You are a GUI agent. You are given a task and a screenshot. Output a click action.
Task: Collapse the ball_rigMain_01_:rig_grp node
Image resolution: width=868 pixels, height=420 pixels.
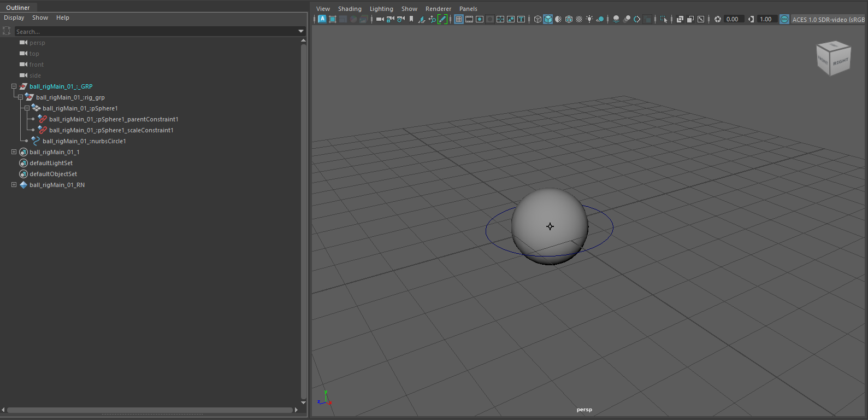[x=20, y=97]
